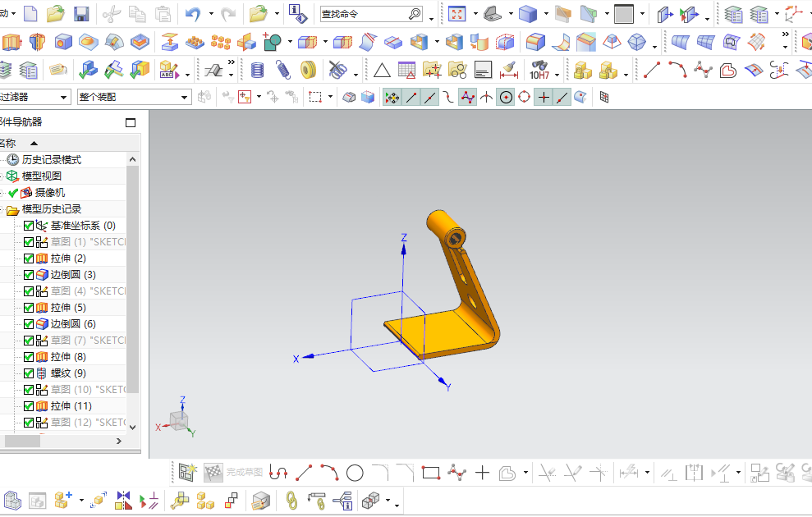
Task: Select the 拉伸 (11) feature item
Action: [x=71, y=406]
